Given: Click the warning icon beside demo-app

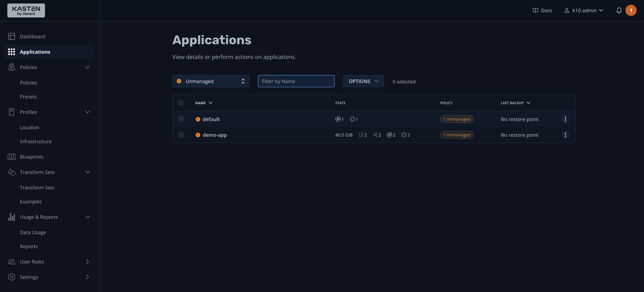Looking at the screenshot, I should click(198, 135).
